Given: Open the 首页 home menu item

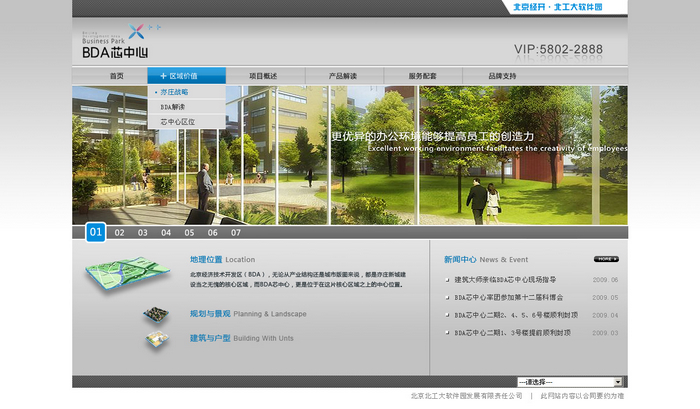Looking at the screenshot, I should 117,76.
